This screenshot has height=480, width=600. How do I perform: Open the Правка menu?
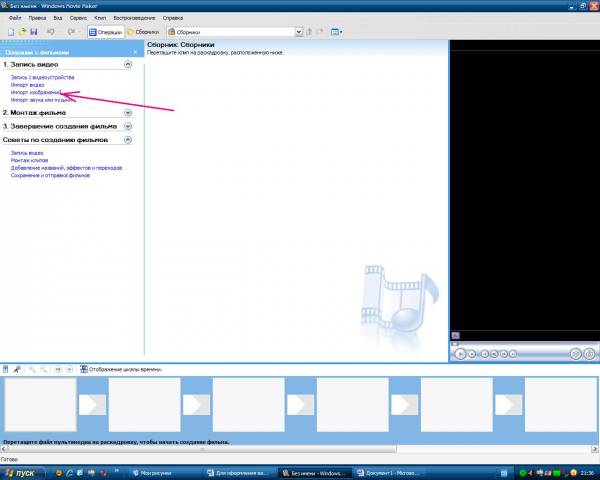(37, 18)
